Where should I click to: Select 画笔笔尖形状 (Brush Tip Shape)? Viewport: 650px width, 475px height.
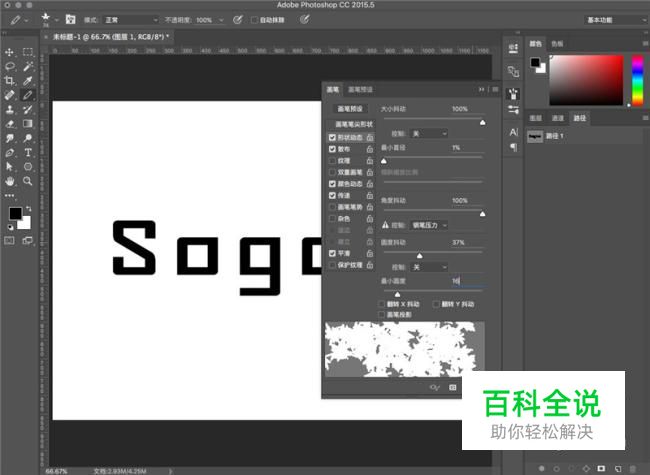[x=352, y=124]
